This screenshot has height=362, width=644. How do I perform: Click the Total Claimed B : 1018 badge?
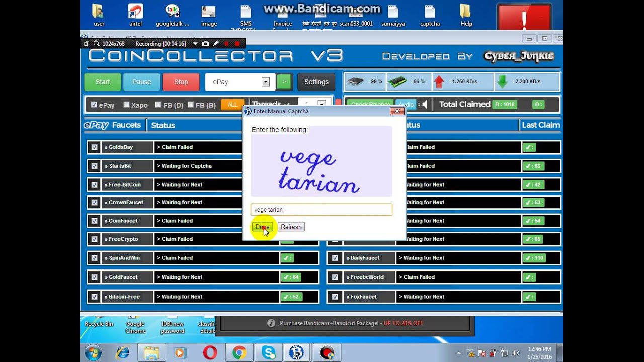pyautogui.click(x=506, y=105)
